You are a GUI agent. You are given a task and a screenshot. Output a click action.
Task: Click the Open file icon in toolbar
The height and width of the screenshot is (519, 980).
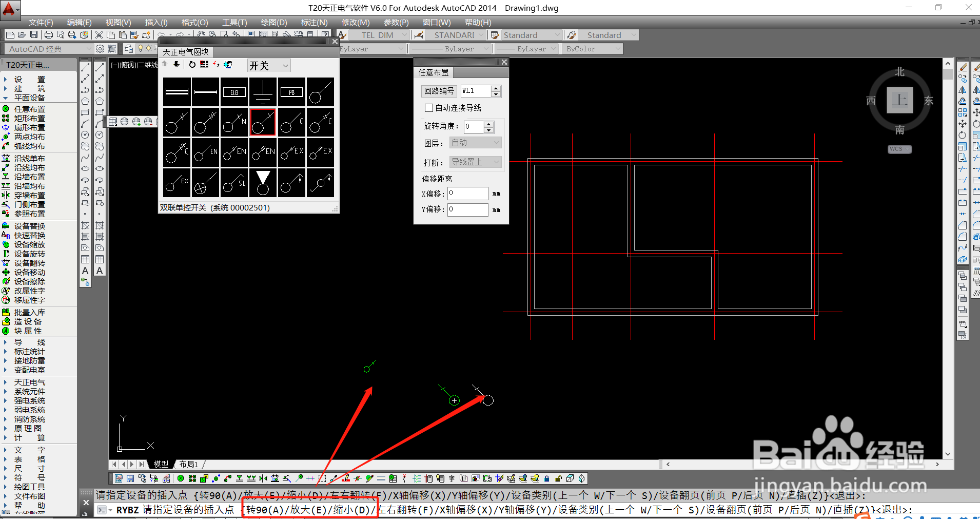(22, 35)
